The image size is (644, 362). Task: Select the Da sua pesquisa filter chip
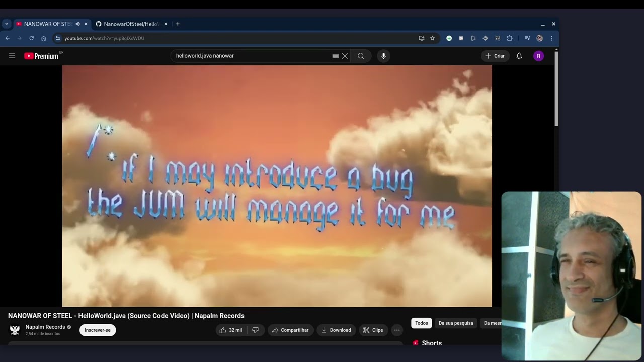tap(456, 323)
